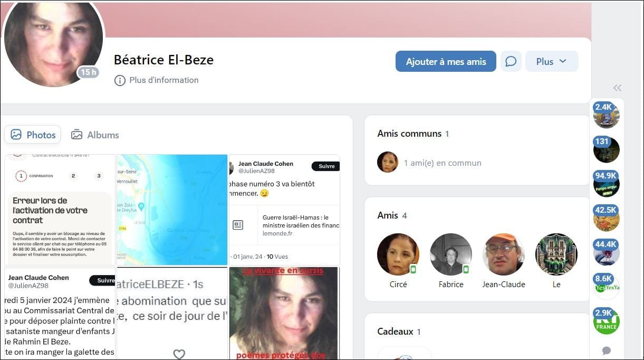Open Jean-Claude's friend avatar
The image size is (644, 360).
[504, 254]
